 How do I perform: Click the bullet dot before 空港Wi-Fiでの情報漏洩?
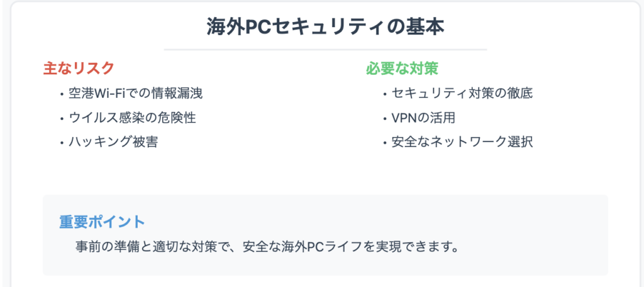coord(62,95)
